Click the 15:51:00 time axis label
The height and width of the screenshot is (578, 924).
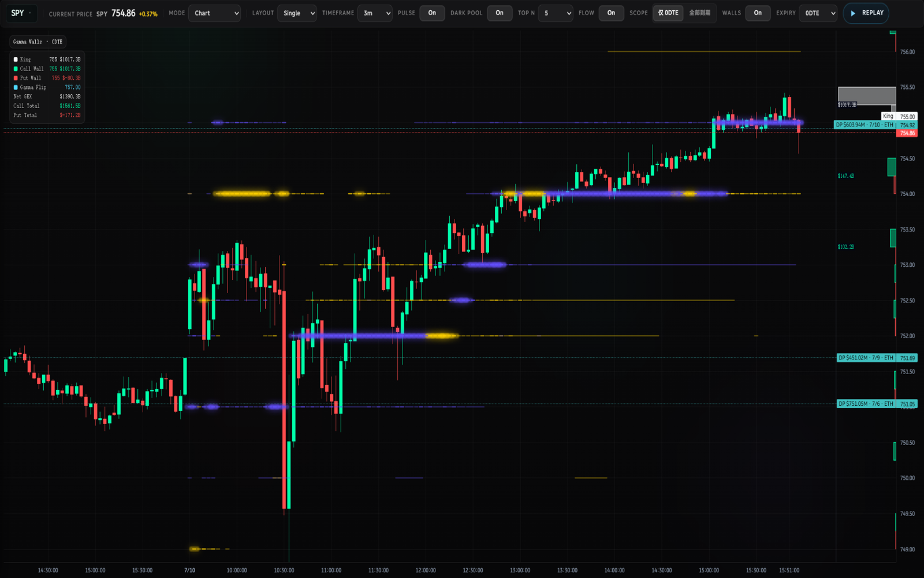click(x=789, y=570)
